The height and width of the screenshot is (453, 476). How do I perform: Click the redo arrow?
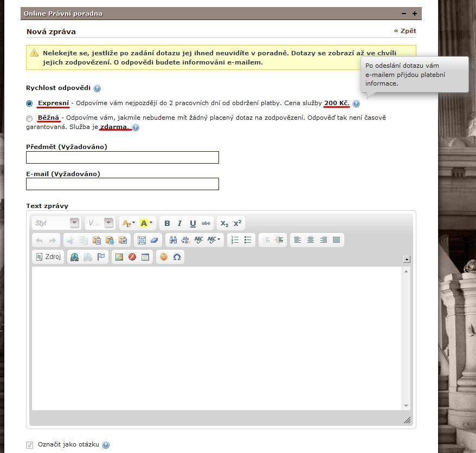(x=53, y=240)
